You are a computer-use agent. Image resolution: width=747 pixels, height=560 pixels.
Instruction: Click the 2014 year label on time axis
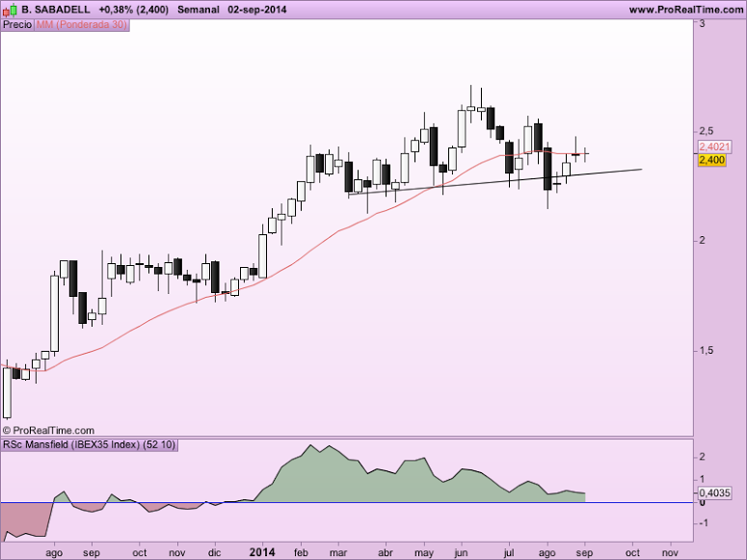pyautogui.click(x=262, y=552)
